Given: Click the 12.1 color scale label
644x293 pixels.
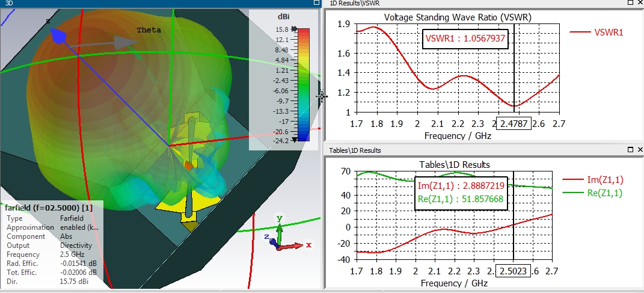Looking at the screenshot, I should (282, 40).
